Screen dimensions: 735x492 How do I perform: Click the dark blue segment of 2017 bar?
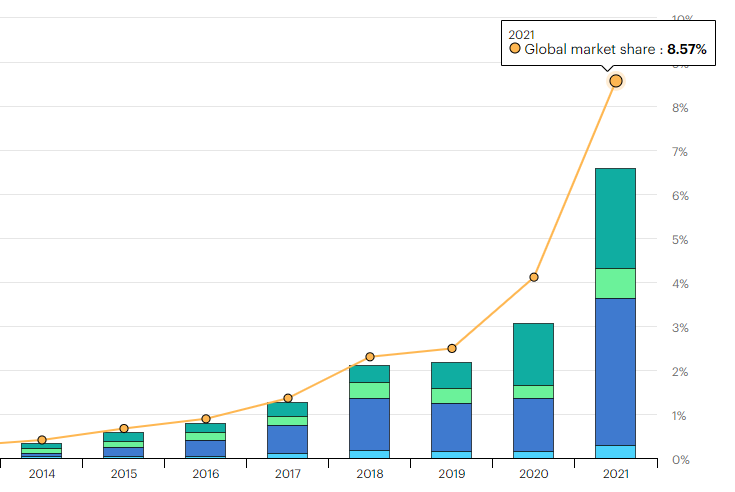tap(288, 439)
